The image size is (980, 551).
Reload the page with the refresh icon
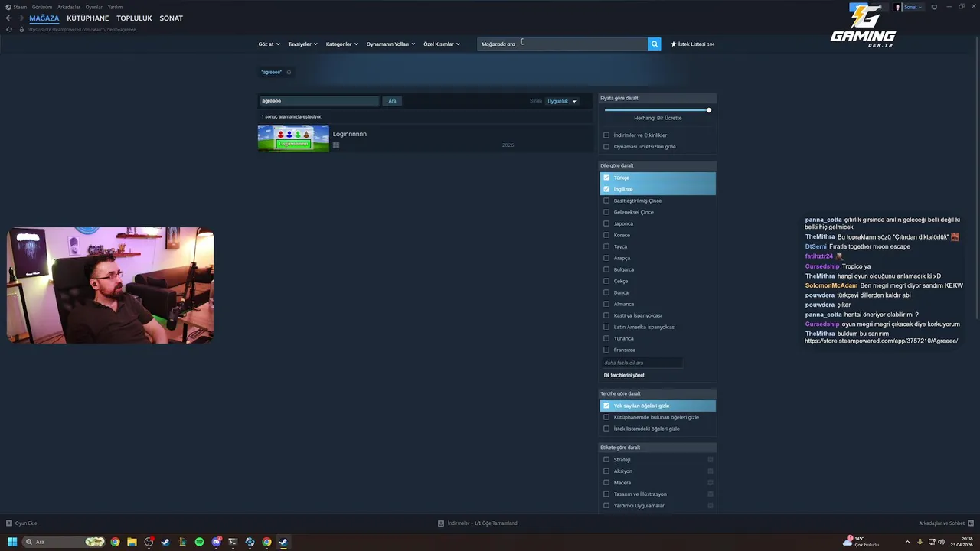9,29
